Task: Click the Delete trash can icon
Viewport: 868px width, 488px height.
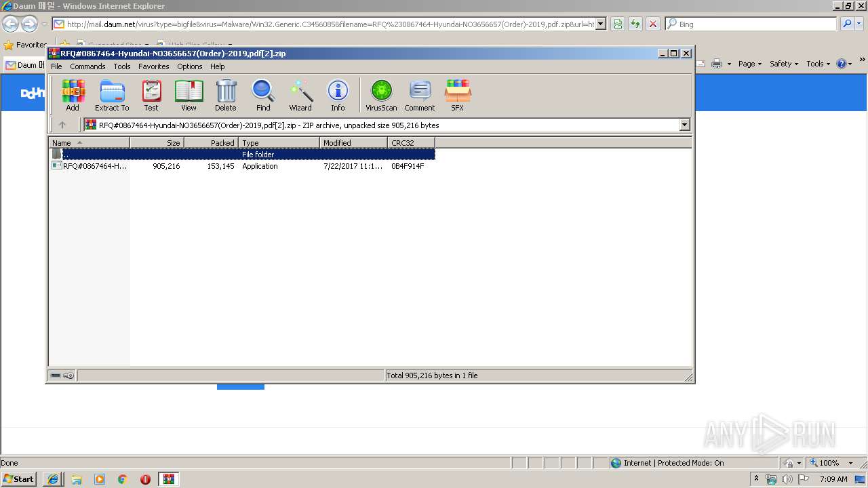Action: 226,95
